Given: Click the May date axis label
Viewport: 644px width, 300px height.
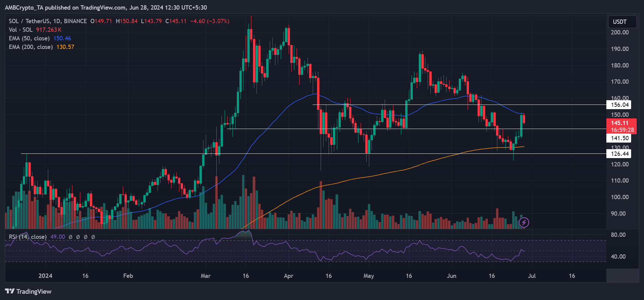Looking at the screenshot, I should 369,276.
